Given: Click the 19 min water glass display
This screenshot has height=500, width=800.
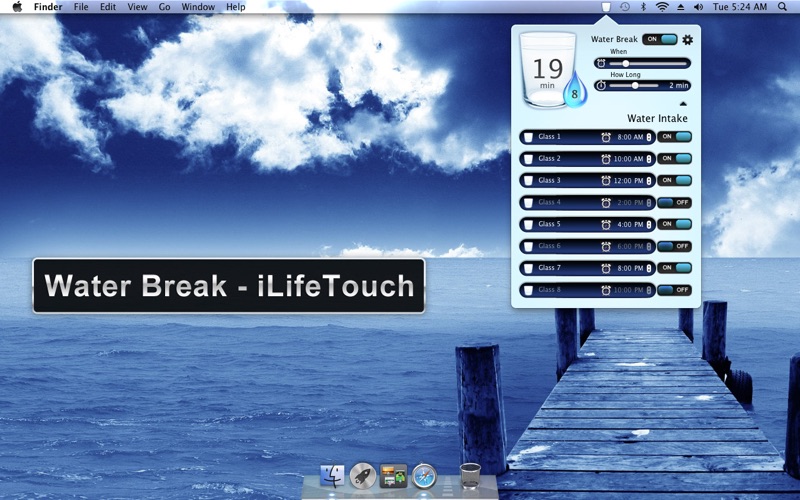Looking at the screenshot, I should (x=547, y=70).
